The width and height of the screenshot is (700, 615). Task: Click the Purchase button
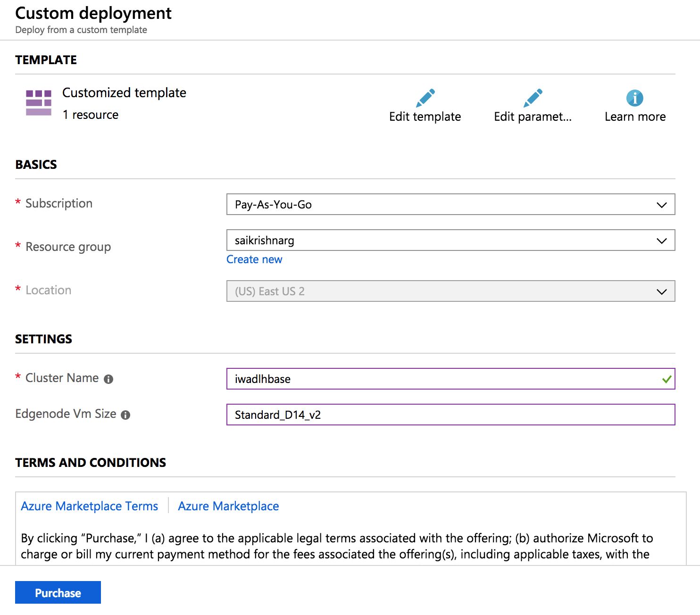[58, 592]
